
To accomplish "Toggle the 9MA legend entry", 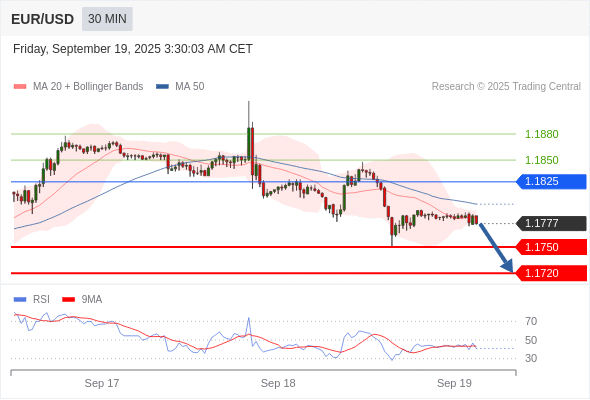I will [82, 300].
